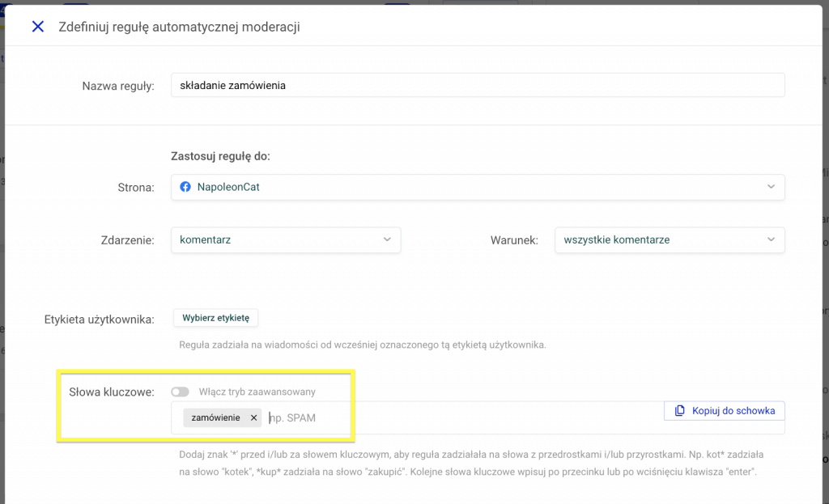Screen dimensions: 829x504
Task: Click Kopiuj do schowka button
Action: [x=725, y=410]
